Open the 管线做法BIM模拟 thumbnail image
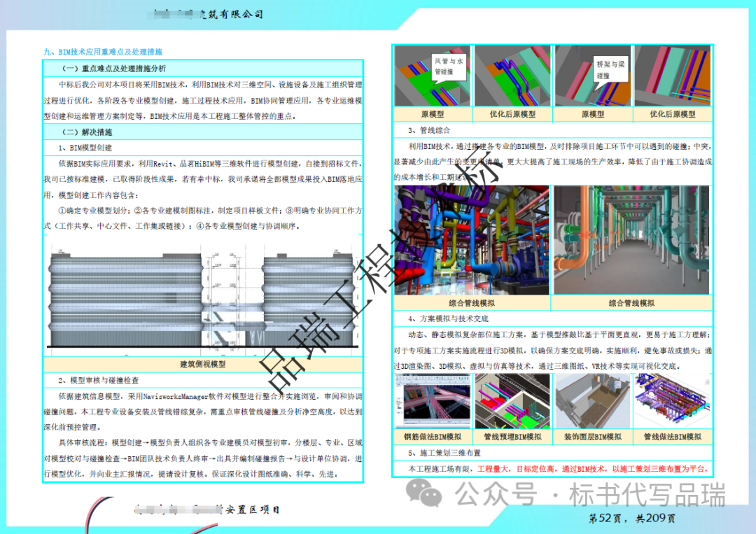Viewport: 756px width, 534px height. (x=672, y=401)
